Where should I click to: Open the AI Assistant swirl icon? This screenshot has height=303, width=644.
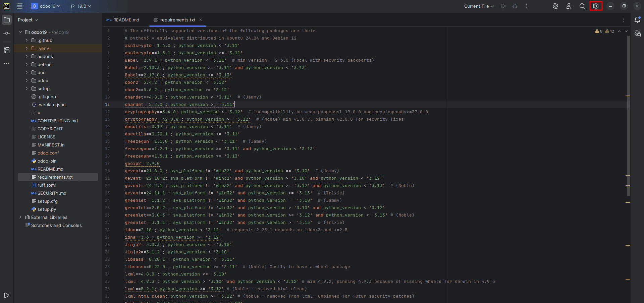(555, 6)
